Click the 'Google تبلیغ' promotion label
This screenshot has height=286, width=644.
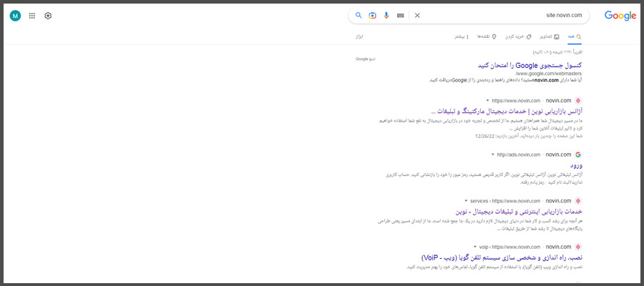366,59
